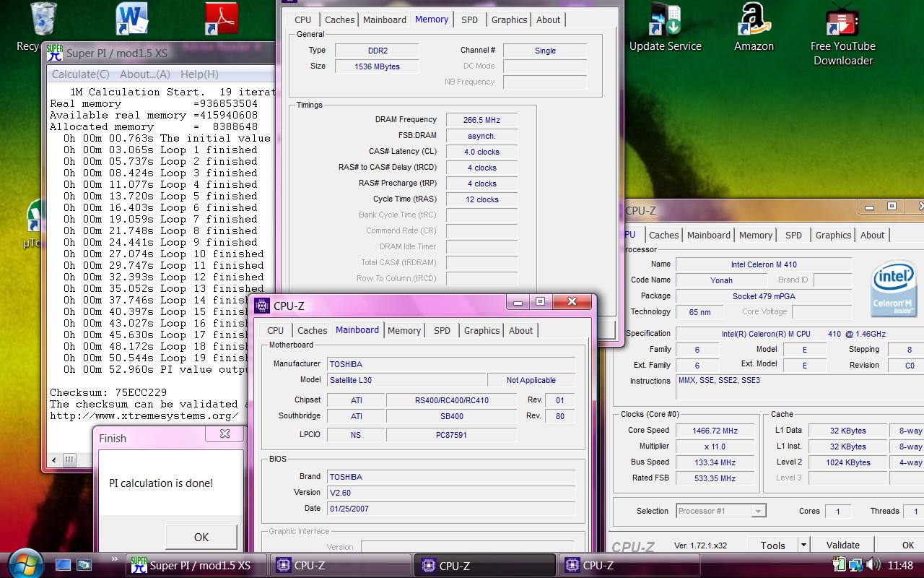The height and width of the screenshot is (578, 924).
Task: Select the CPU tab in the Mainboard CPU-Z window
Action: click(x=276, y=330)
